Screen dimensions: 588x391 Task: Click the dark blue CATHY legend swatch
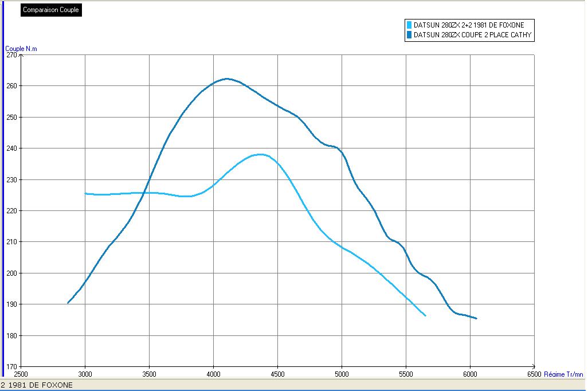point(409,35)
